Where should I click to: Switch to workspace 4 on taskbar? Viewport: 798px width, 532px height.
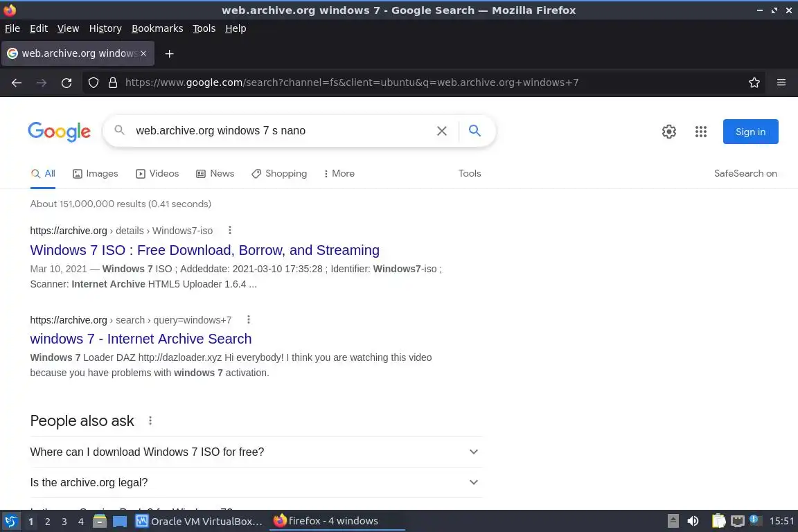point(80,522)
